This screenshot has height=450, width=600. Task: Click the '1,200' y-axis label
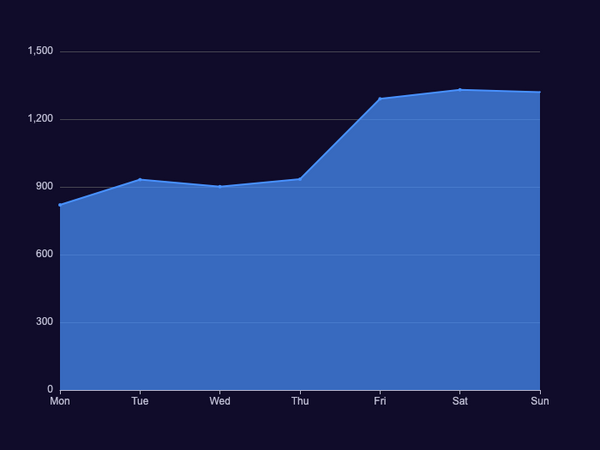(41, 119)
